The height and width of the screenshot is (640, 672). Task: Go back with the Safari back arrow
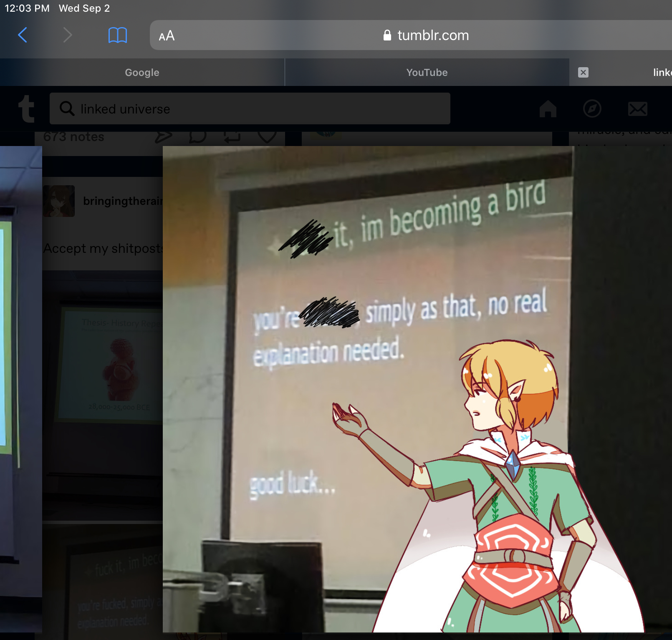pyautogui.click(x=23, y=35)
